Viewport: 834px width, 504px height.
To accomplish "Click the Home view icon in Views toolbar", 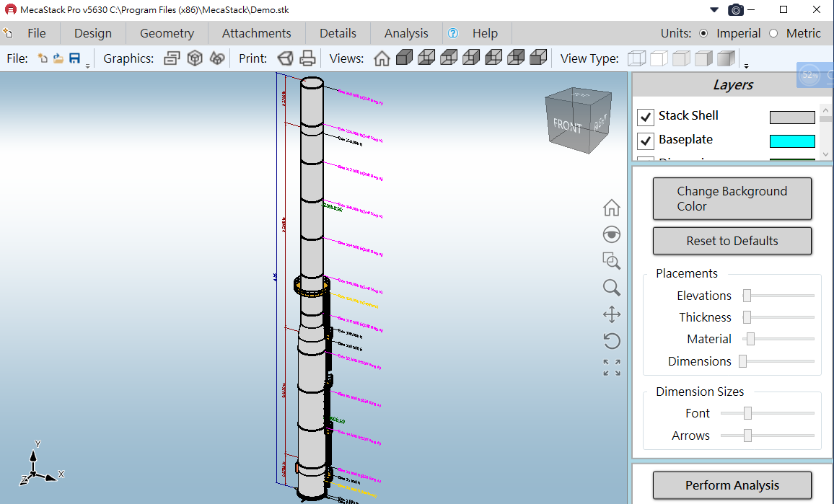I will coord(382,58).
